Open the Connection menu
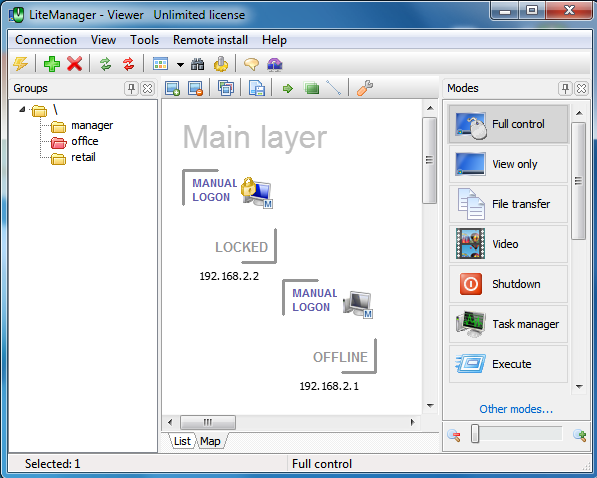Image resolution: width=597 pixels, height=478 pixels. click(46, 40)
